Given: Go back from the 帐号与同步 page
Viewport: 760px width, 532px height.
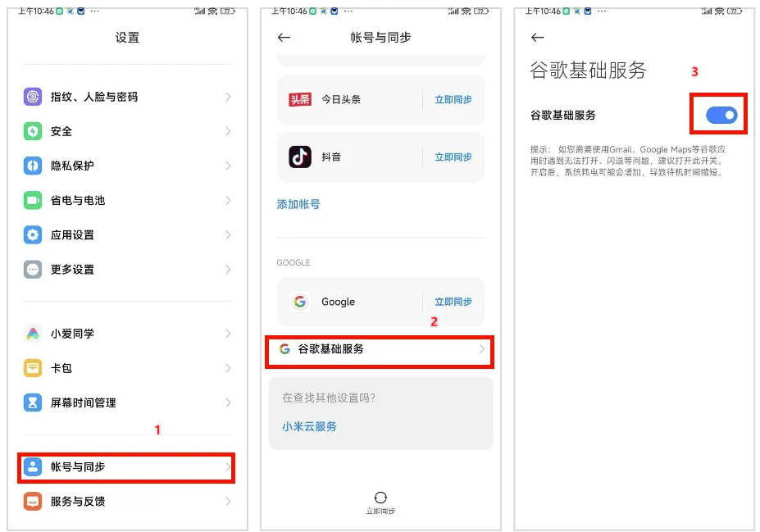Looking at the screenshot, I should tap(284, 38).
